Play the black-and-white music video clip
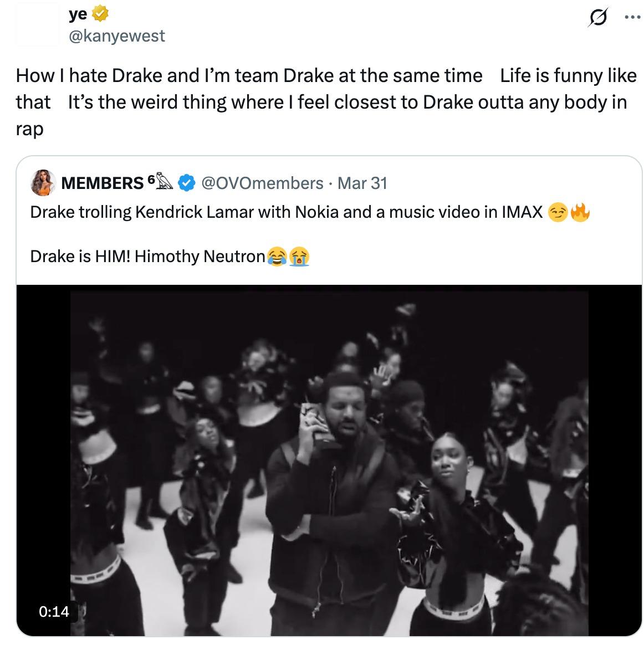The height and width of the screenshot is (645, 644). pyautogui.click(x=329, y=460)
